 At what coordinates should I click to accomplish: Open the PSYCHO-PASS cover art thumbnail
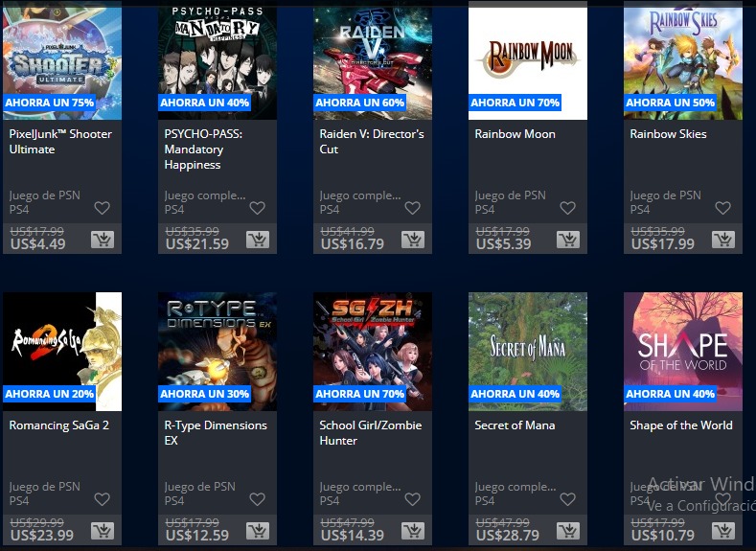point(218,60)
